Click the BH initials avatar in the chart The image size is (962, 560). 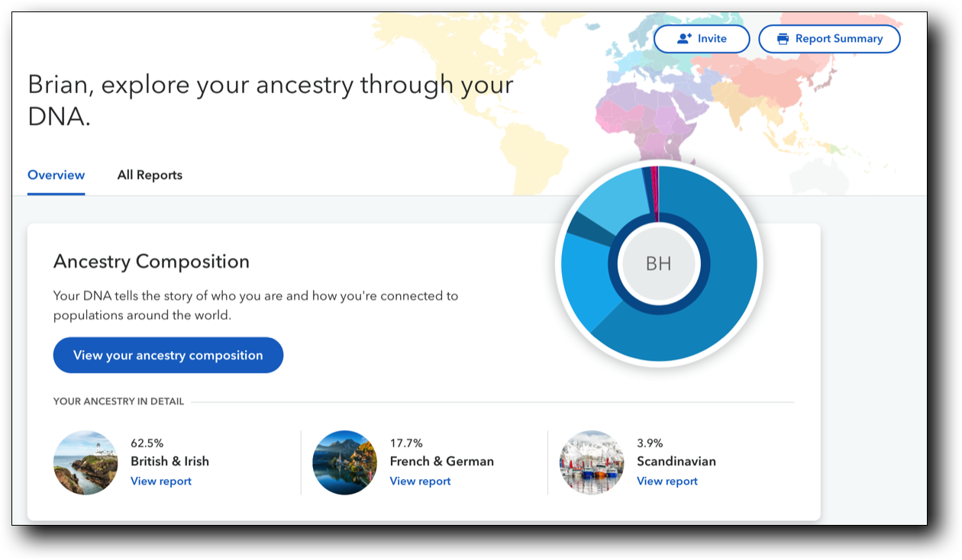tap(658, 264)
